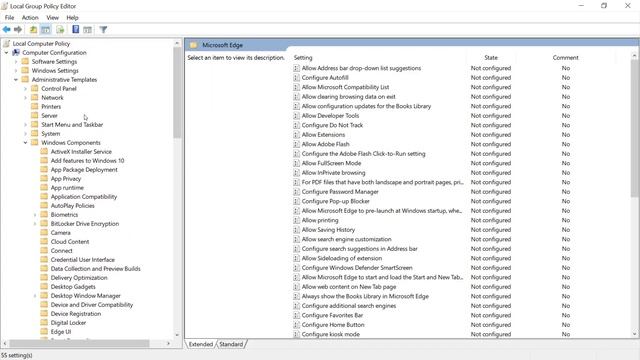Click the Edge UI folder icon
640x360 pixels.
point(44,331)
